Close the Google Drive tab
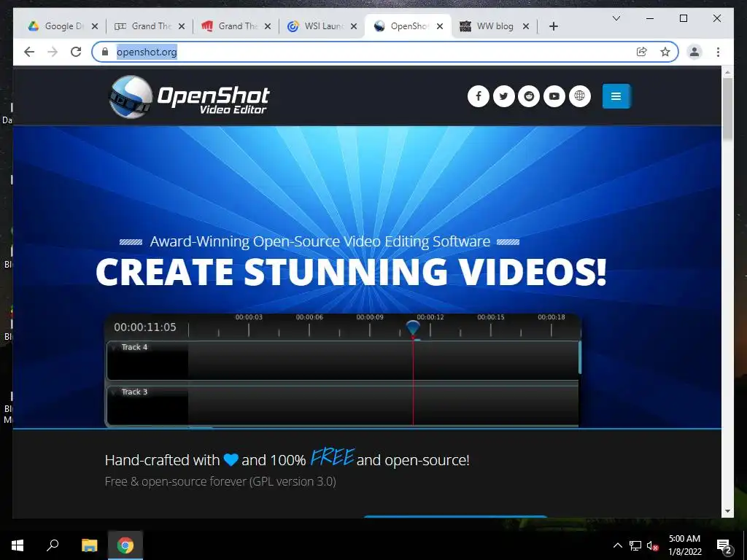Screen dimensions: 747x560 pos(95,27)
